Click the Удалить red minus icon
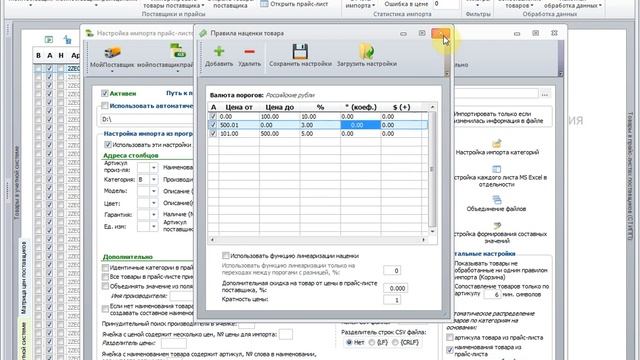 (x=249, y=51)
